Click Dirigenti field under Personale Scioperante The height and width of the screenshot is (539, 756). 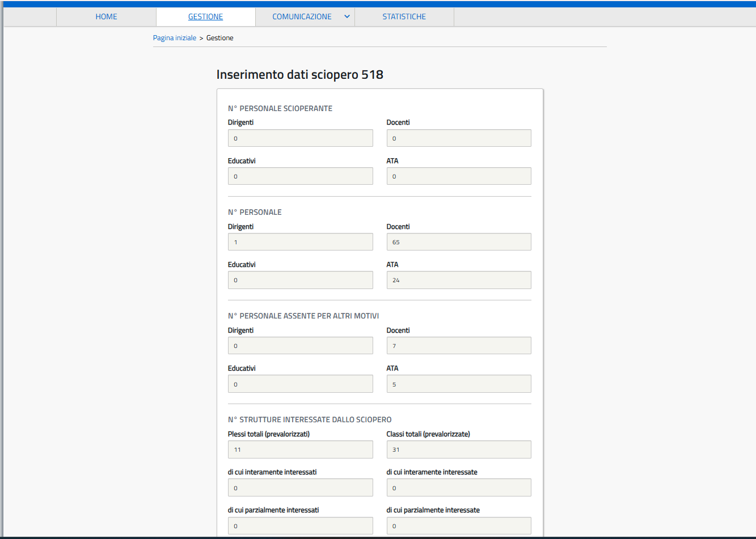[300, 138]
